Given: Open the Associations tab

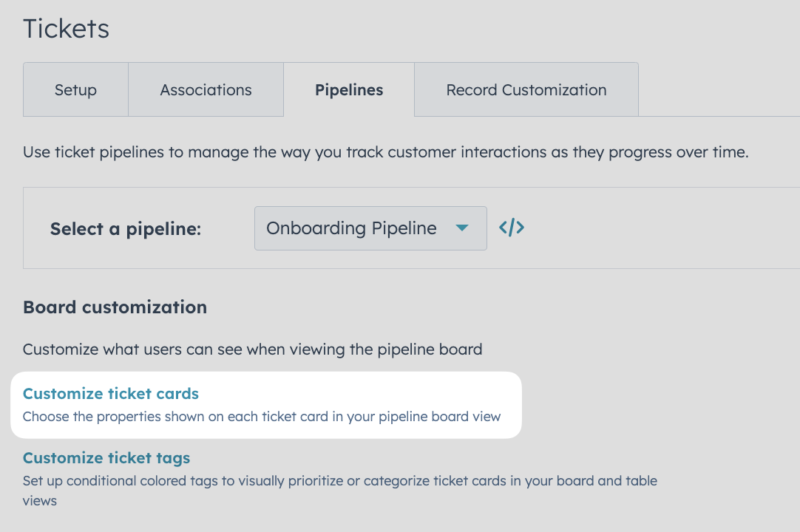Looking at the screenshot, I should click(x=206, y=89).
